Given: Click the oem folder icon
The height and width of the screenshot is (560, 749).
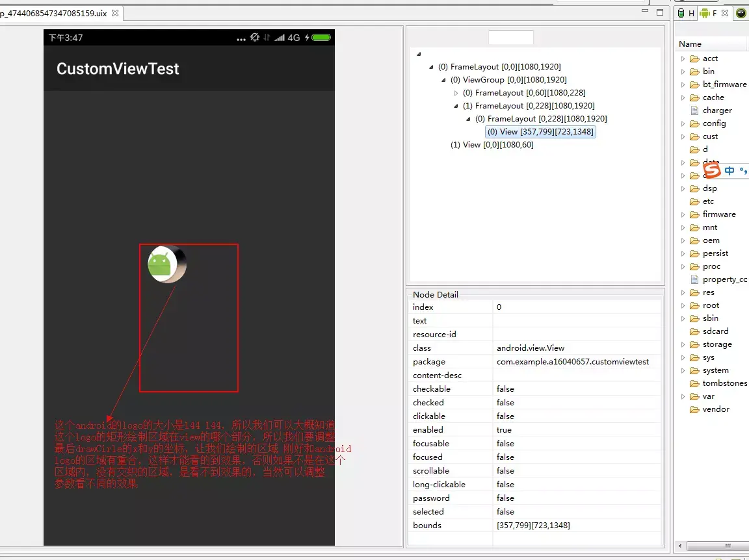Looking at the screenshot, I should [x=694, y=240].
